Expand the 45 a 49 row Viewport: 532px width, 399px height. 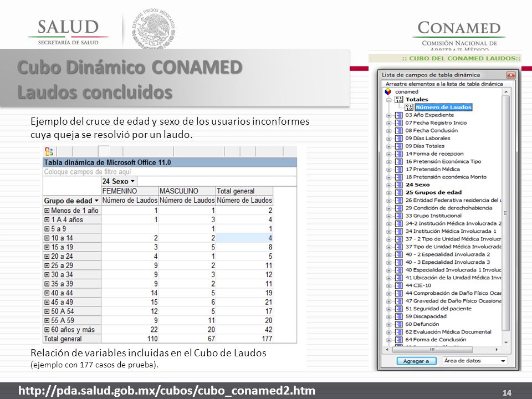click(47, 302)
